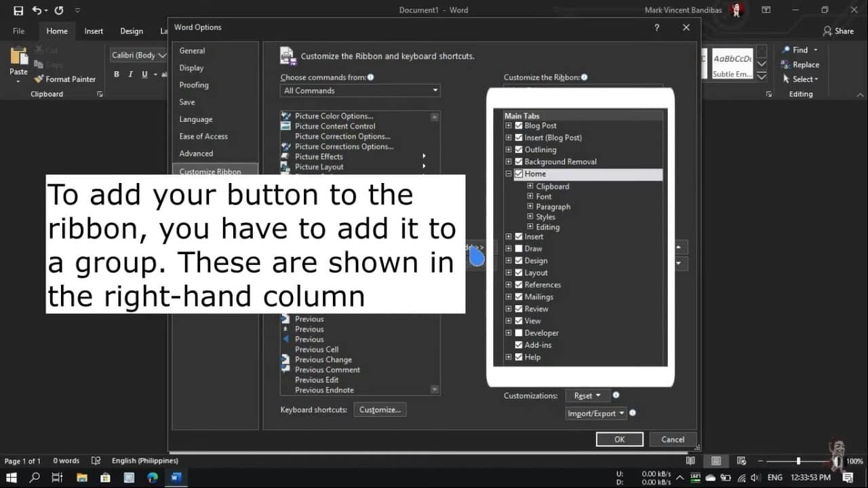The image size is (868, 488).
Task: Enable the Developer tab checkbox
Action: coord(519,333)
